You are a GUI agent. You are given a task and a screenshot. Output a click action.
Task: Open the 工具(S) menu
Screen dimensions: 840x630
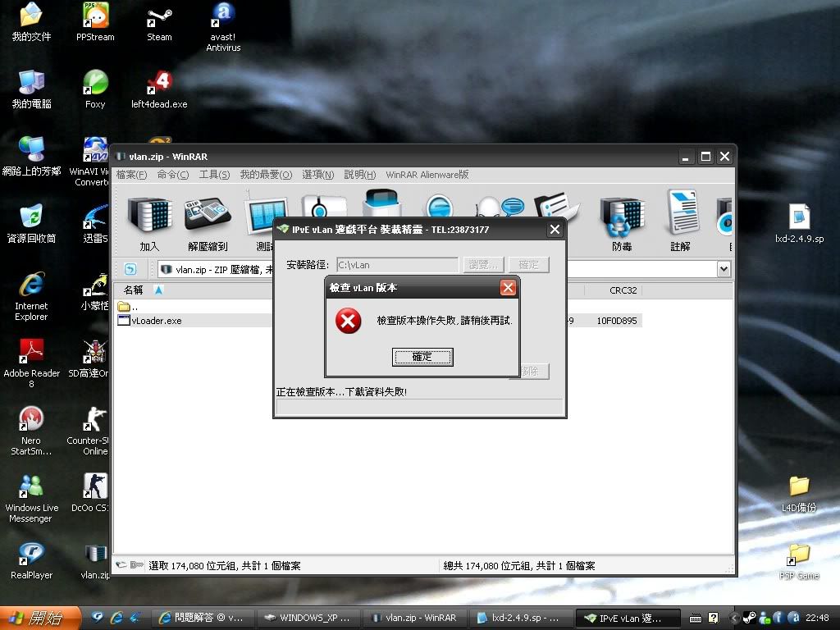[x=214, y=175]
